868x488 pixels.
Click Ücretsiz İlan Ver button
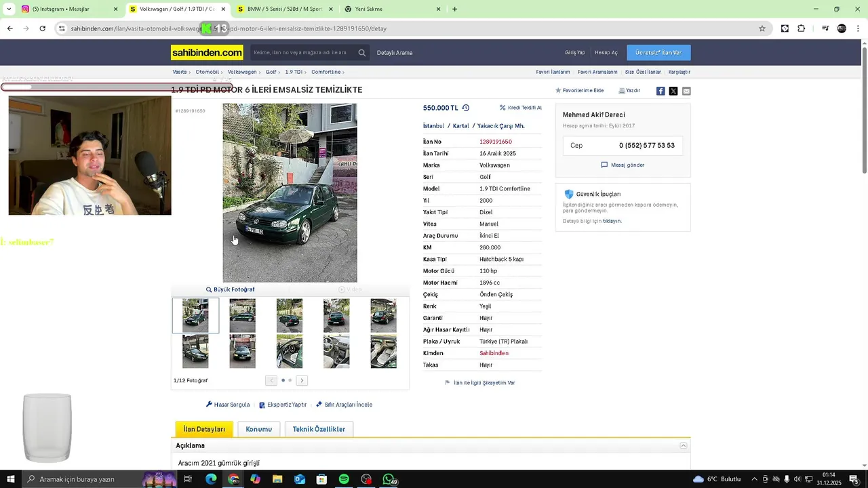point(658,53)
